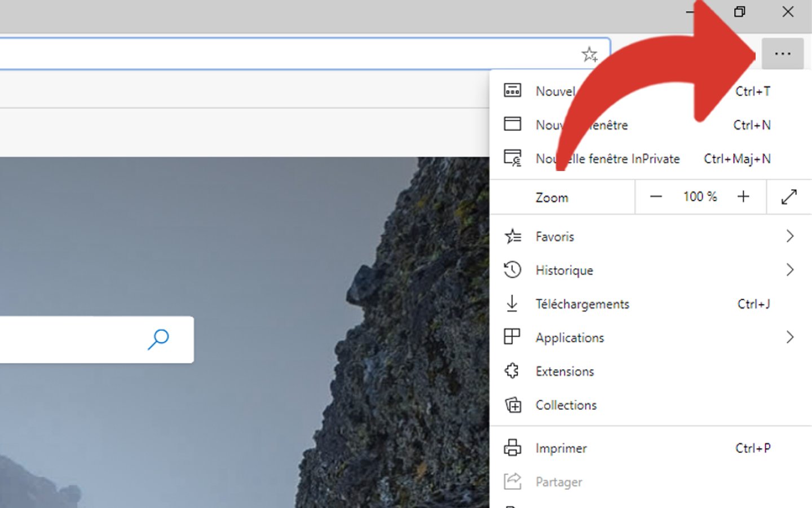Expand the Applications submenu chevron
This screenshot has height=508, width=812.
(x=789, y=338)
